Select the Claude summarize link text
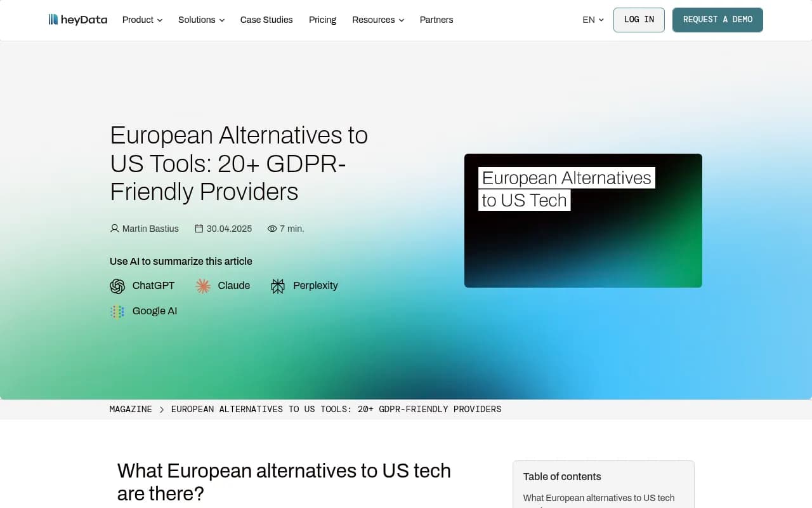 (x=234, y=286)
